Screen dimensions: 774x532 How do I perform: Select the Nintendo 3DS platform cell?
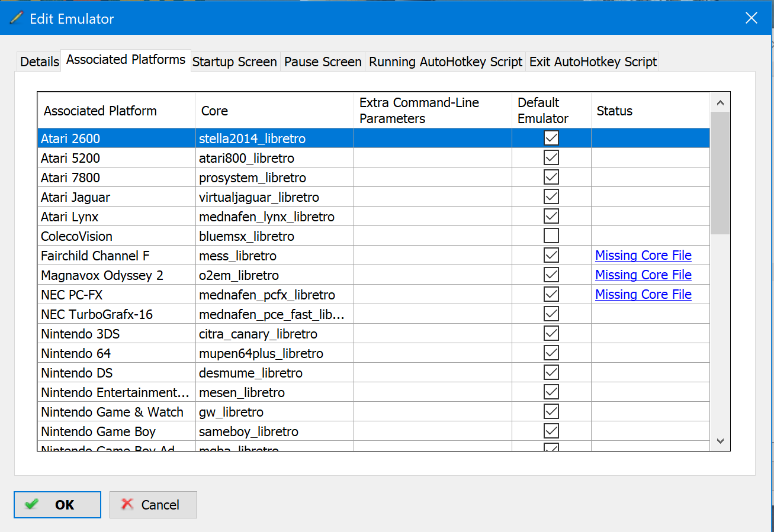pos(117,334)
